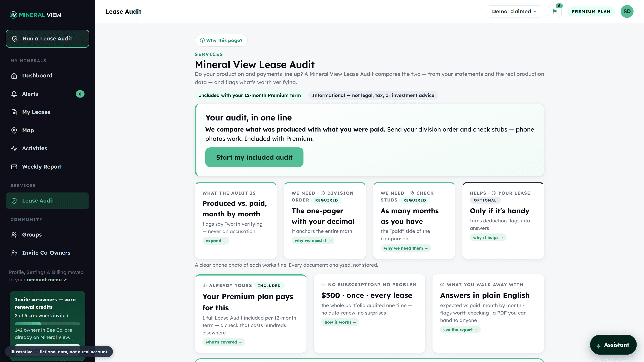The width and height of the screenshot is (644, 362).
Task: Click the My Leases document icon
Action: pos(14,112)
